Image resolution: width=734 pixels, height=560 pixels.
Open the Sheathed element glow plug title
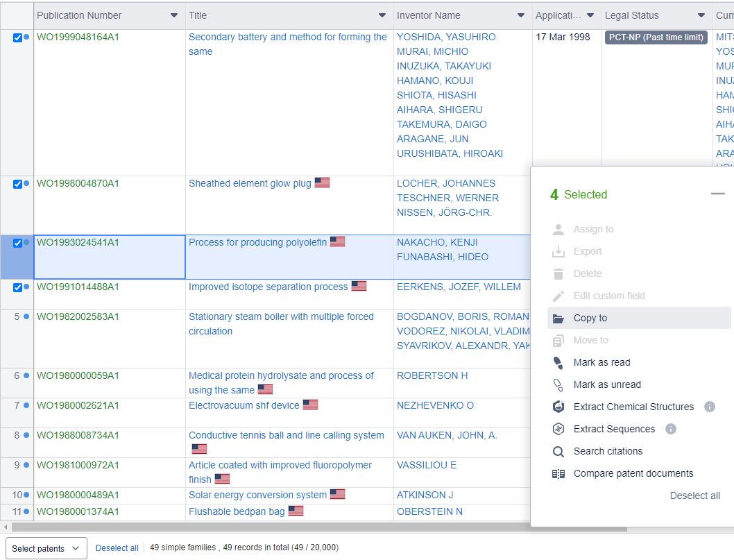click(250, 184)
